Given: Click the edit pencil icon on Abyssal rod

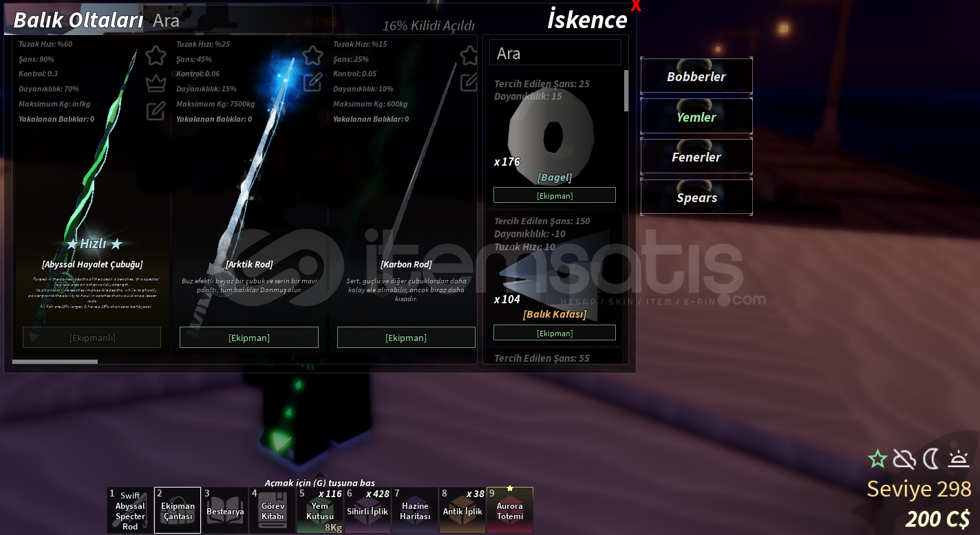Looking at the screenshot, I should [x=156, y=110].
